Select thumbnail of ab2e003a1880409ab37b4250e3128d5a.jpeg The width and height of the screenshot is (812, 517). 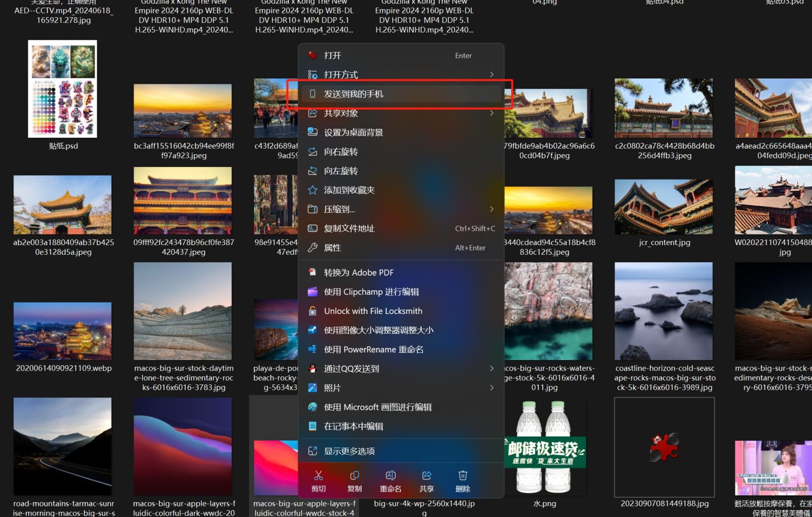click(x=62, y=204)
